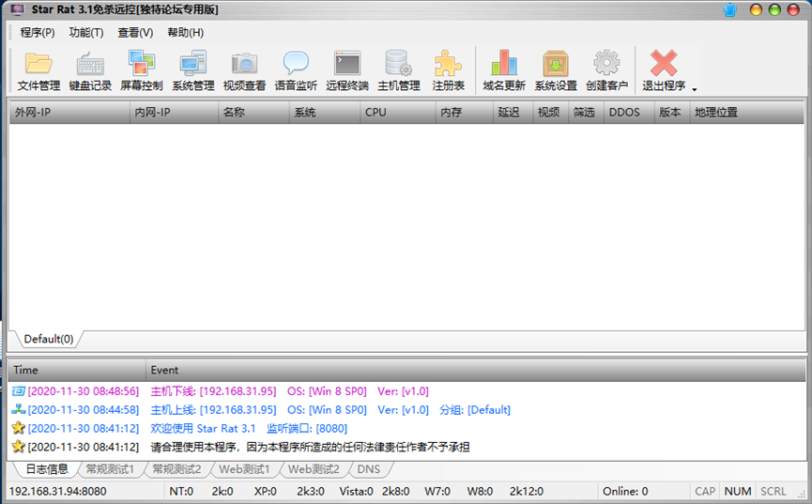Switch to 日志信息 log tab
The height and width of the screenshot is (504, 812).
(47, 469)
